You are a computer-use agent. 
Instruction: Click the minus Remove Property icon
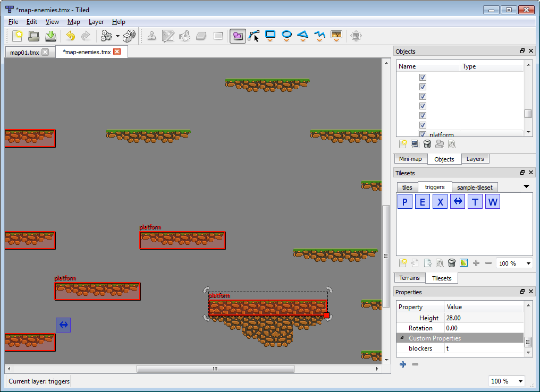415,364
